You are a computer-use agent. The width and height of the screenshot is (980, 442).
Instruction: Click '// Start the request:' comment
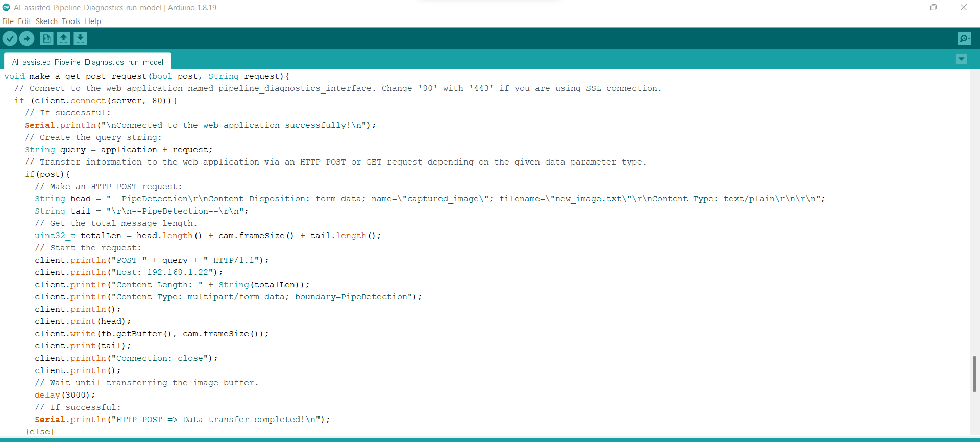(x=88, y=248)
